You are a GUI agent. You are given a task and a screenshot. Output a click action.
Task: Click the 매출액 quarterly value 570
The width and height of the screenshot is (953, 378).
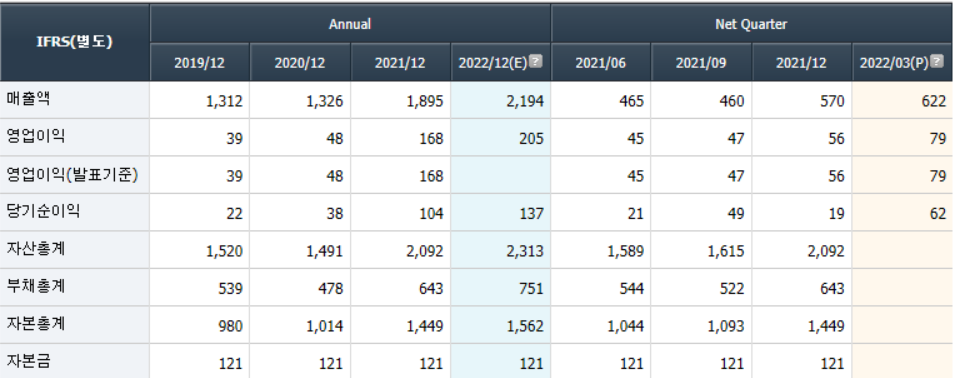833,101
